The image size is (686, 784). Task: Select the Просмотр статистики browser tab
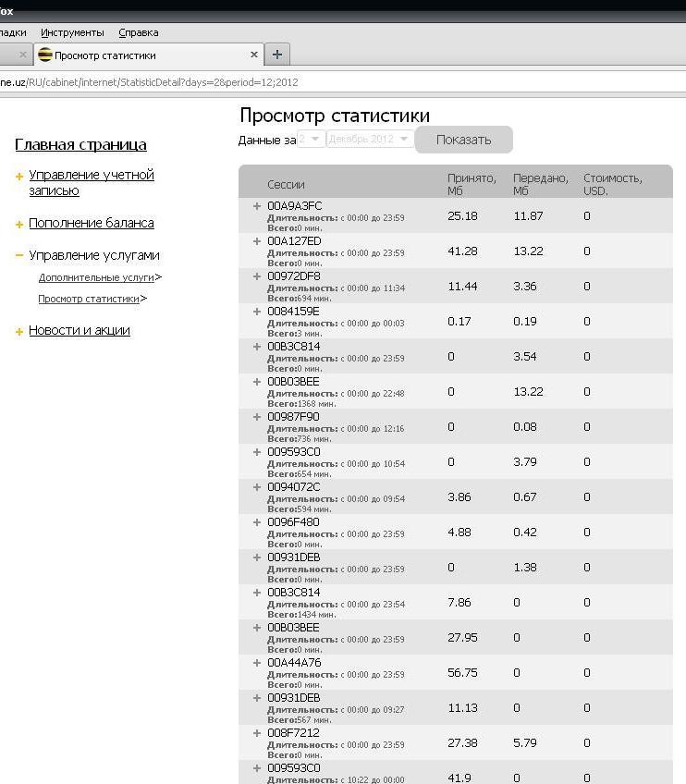[149, 55]
